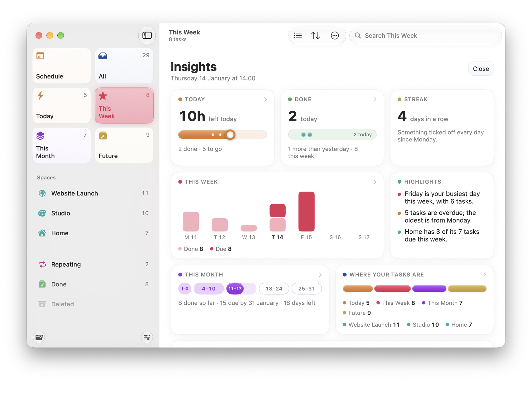The image size is (532, 395).
Task: Click the yellow Future distribution segment
Action: click(x=467, y=289)
